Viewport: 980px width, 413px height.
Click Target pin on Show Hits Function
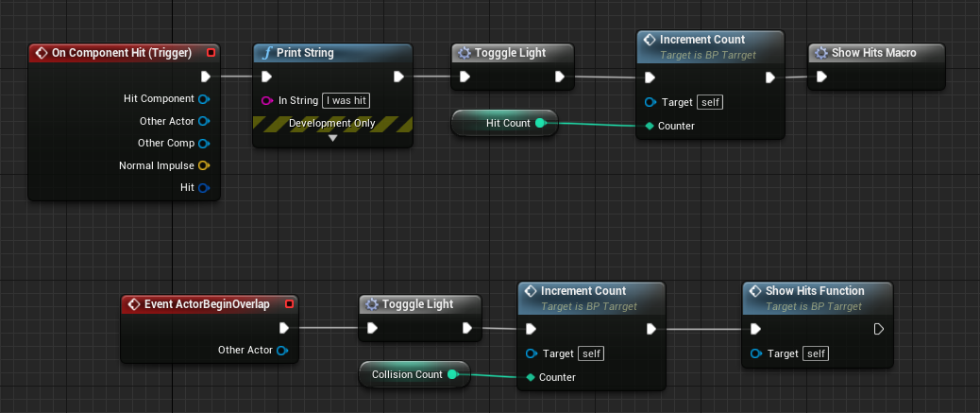coord(755,353)
